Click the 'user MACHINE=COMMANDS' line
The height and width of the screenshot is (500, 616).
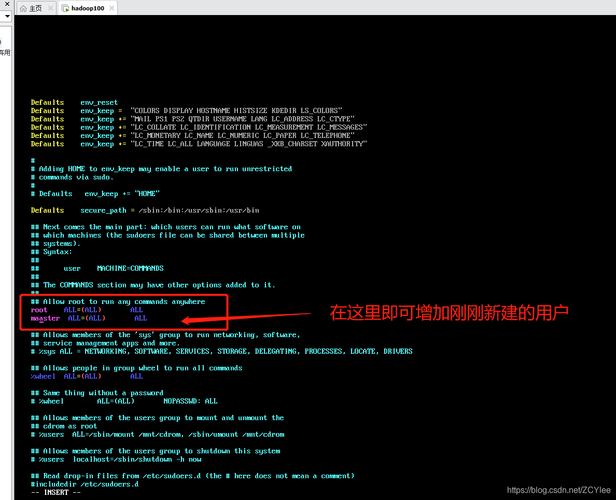pyautogui.click(x=97, y=269)
